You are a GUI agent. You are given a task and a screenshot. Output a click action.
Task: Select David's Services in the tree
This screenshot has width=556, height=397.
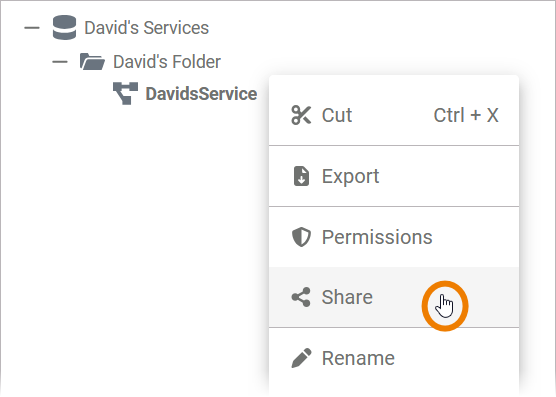click(146, 28)
